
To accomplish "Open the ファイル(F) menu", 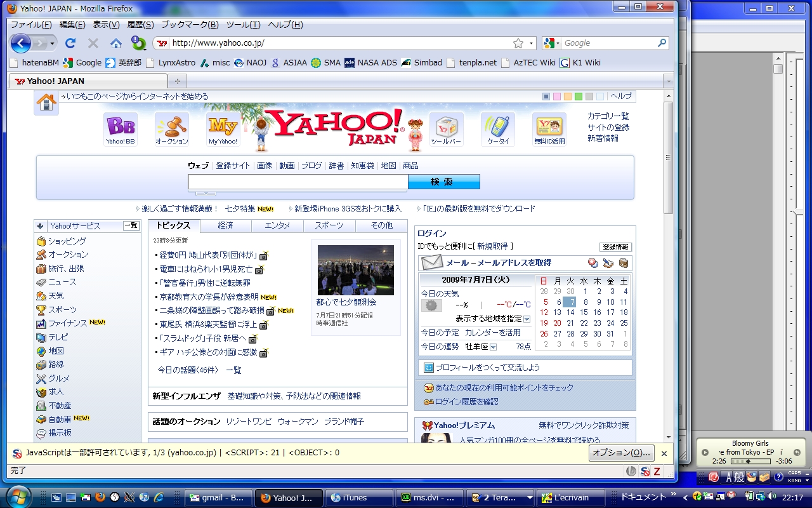I will click(x=31, y=25).
